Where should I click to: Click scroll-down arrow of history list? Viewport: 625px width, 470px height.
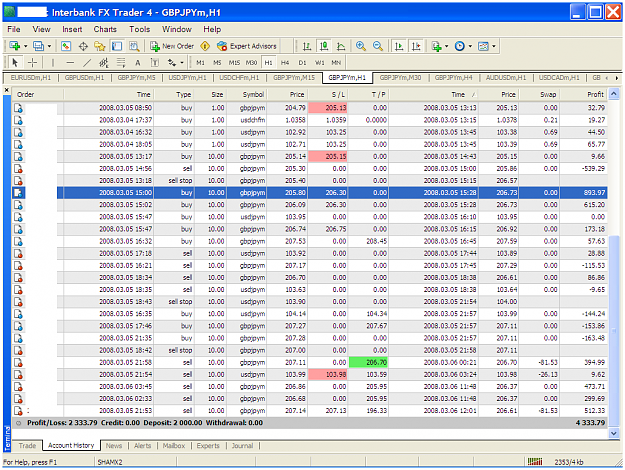tap(614, 433)
